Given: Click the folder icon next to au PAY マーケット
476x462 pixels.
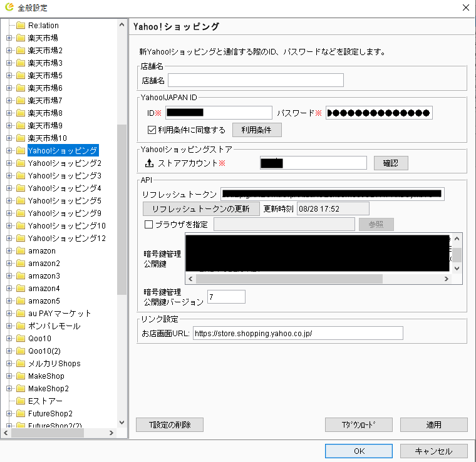Looking at the screenshot, I should click(x=20, y=314).
